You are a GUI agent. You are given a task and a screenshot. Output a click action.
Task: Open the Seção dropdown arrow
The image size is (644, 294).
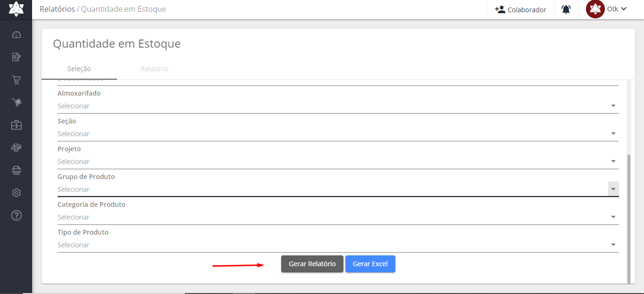click(x=613, y=134)
